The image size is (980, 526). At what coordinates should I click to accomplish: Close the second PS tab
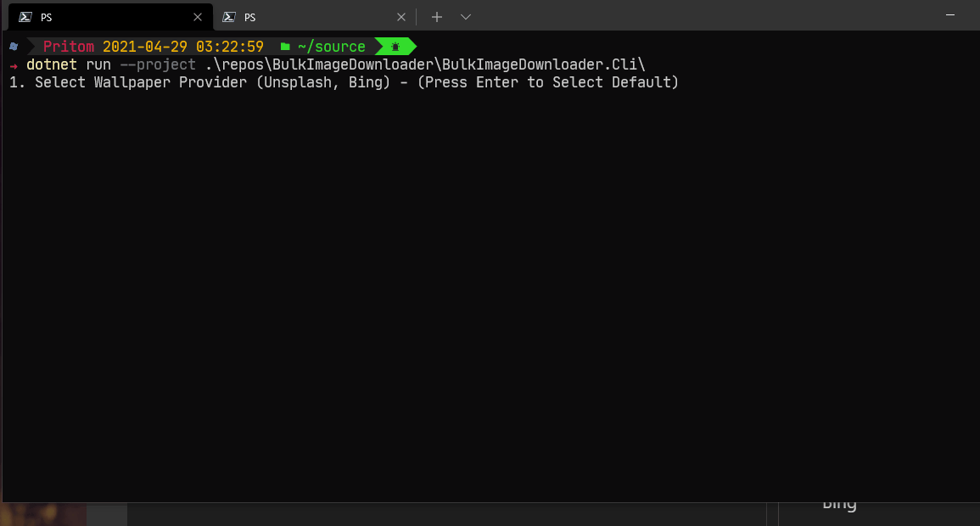pos(401,16)
